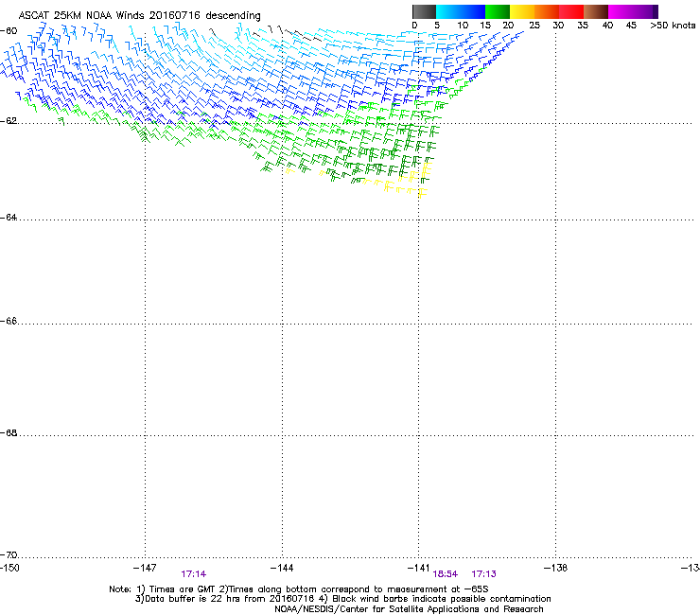Click the longitude label -144
This screenshot has width=700, height=615.
[282, 568]
